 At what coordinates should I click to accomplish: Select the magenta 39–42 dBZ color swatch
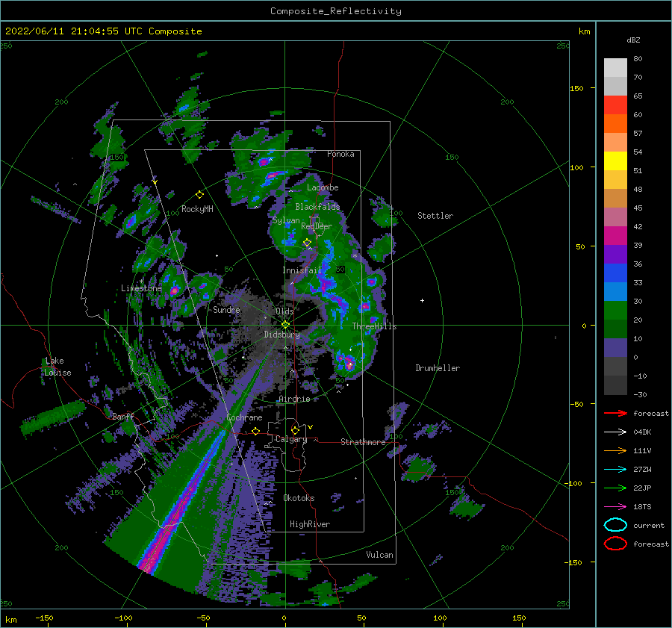click(615, 235)
